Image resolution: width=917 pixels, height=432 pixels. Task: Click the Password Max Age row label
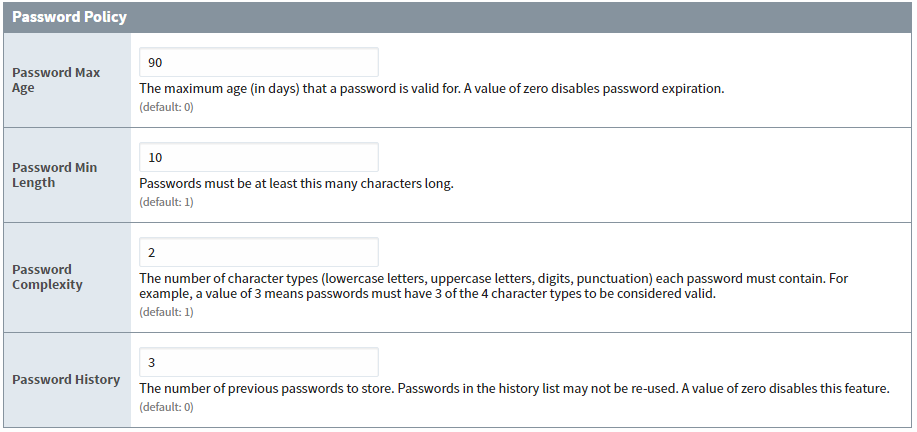click(x=56, y=80)
